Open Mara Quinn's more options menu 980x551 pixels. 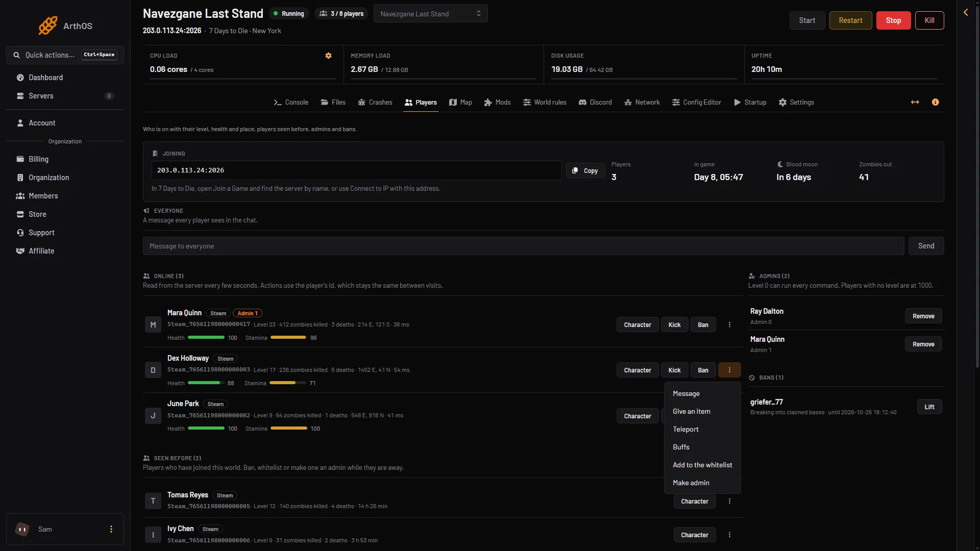click(729, 324)
